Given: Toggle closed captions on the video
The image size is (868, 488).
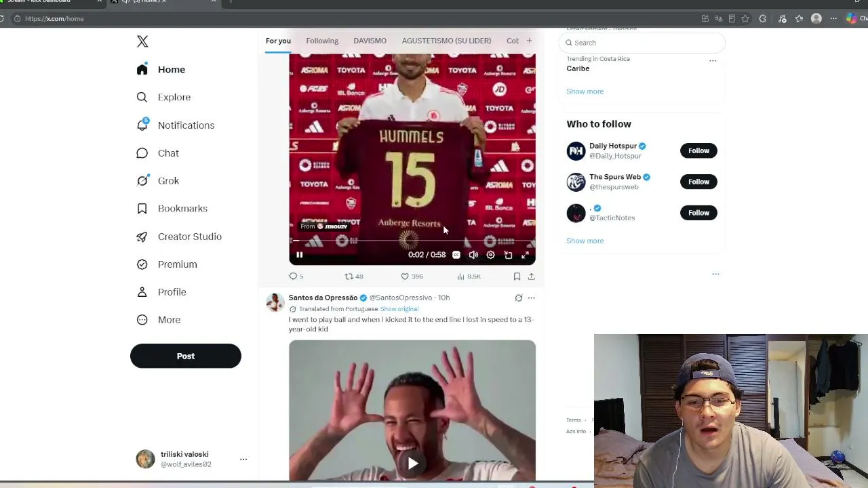Looking at the screenshot, I should 456,255.
